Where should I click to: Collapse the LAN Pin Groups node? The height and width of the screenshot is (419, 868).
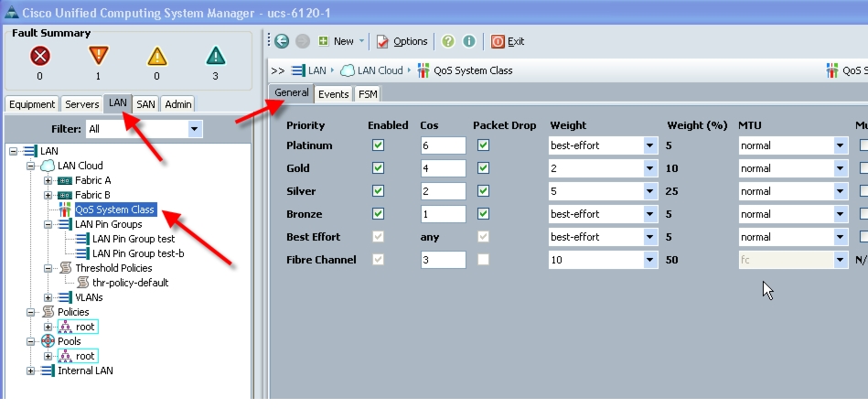click(x=48, y=224)
